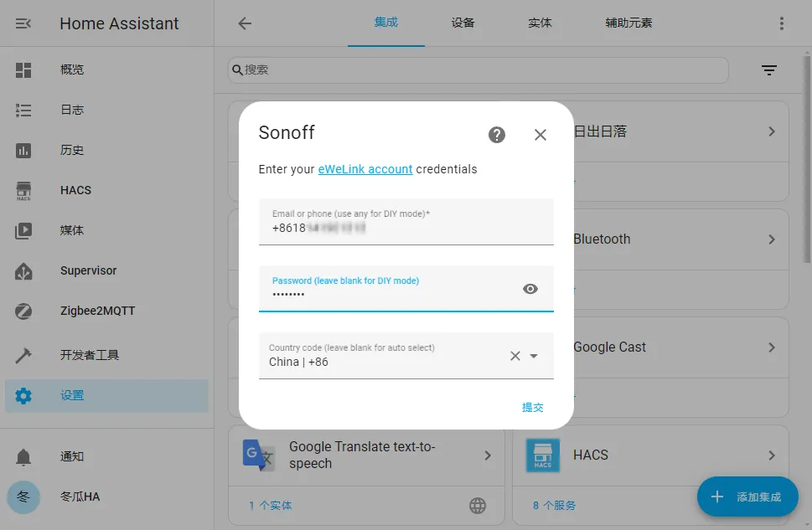Open the 设置 gear icon
The image size is (812, 530).
pyautogui.click(x=23, y=395)
